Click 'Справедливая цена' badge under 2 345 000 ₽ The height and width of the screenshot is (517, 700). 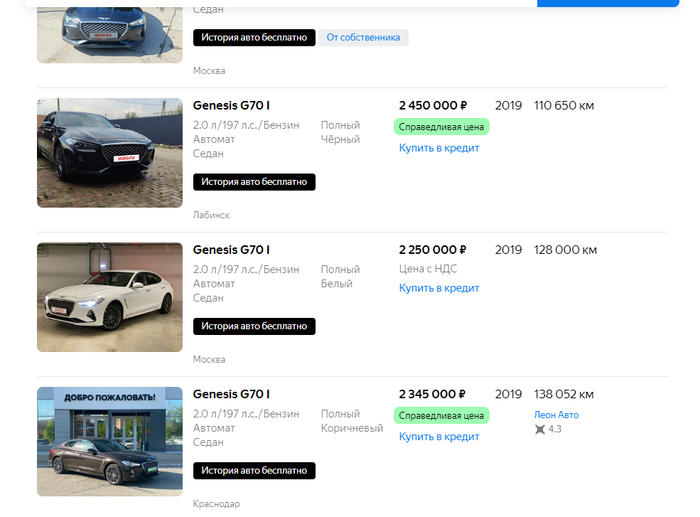click(441, 416)
